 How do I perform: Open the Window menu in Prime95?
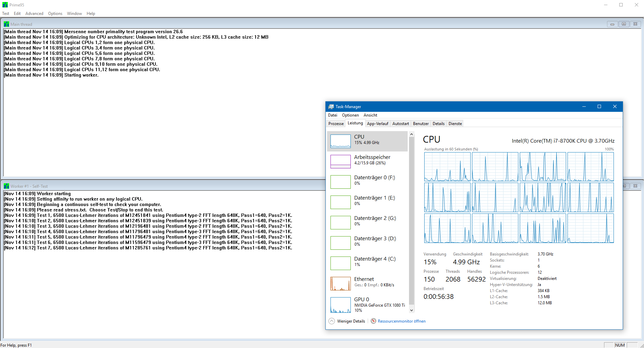coord(74,14)
